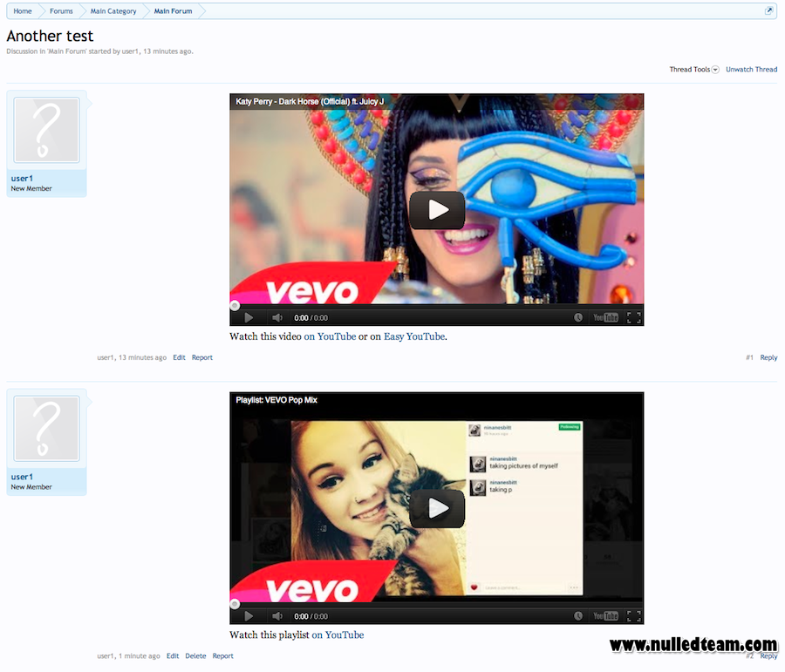Open Thread Tools dropdown
This screenshot has height=672, width=785.
click(694, 70)
